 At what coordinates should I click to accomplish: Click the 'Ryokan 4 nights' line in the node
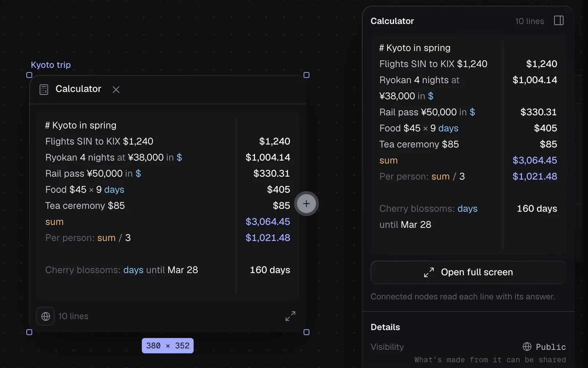coord(114,158)
